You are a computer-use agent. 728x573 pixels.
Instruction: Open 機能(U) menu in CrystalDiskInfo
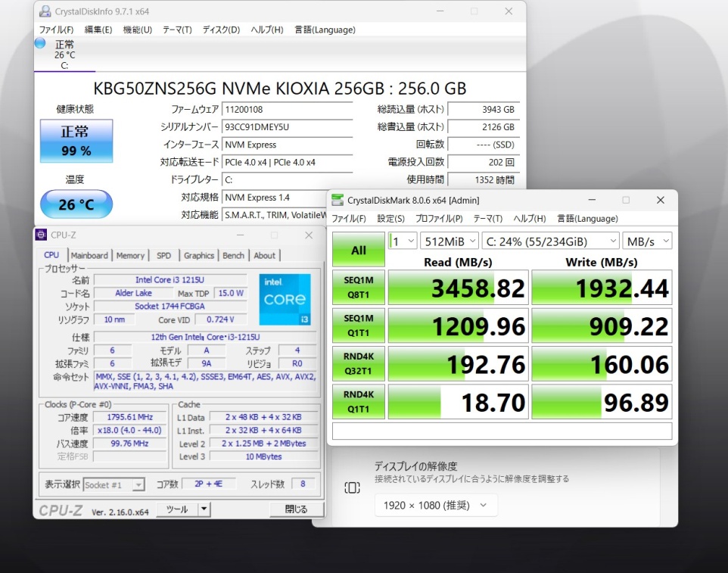tap(138, 30)
